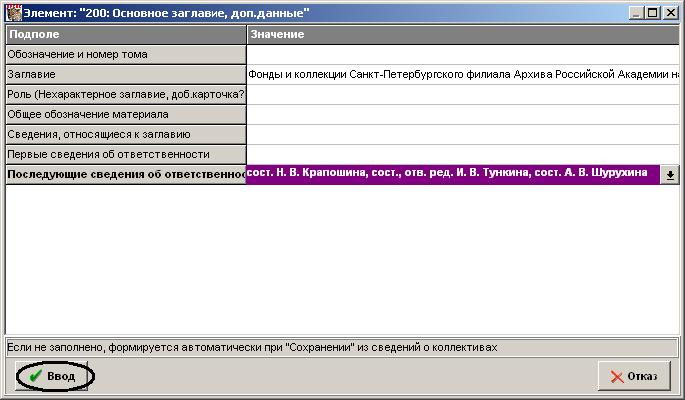Select row label Обозначение и номер тома

tap(126, 55)
